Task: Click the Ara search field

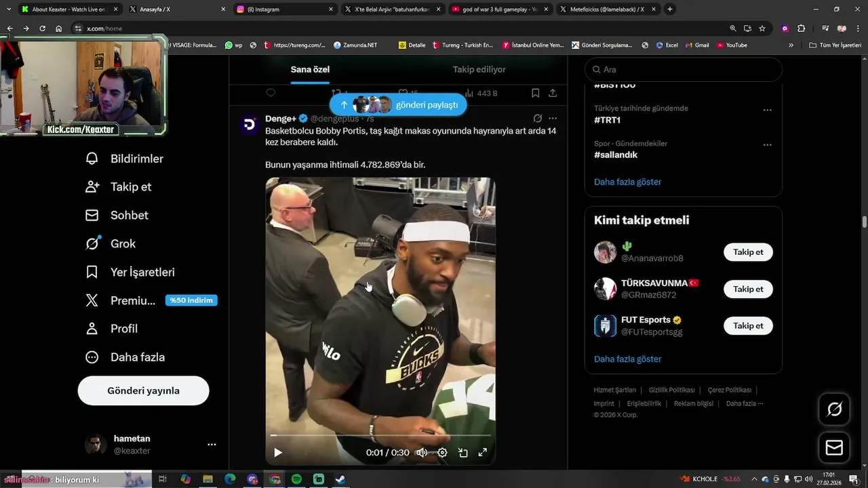Action: coord(684,69)
